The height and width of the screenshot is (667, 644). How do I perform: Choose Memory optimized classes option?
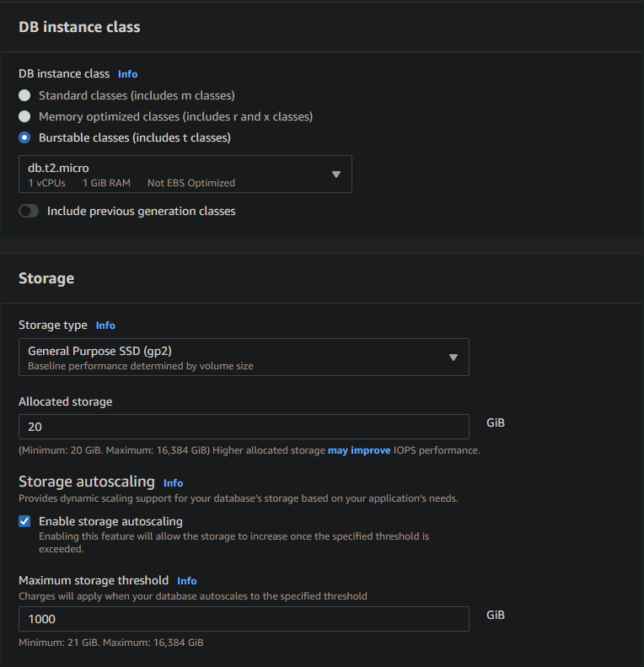pos(25,116)
